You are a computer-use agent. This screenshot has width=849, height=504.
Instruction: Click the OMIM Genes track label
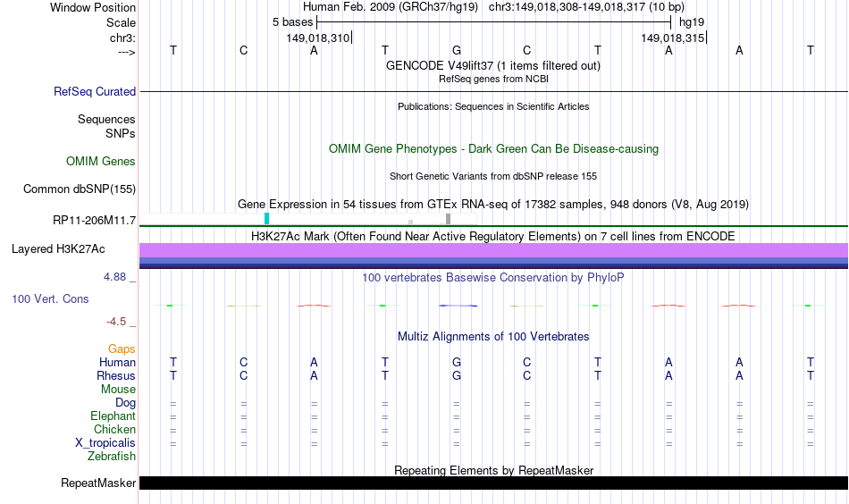click(100, 162)
